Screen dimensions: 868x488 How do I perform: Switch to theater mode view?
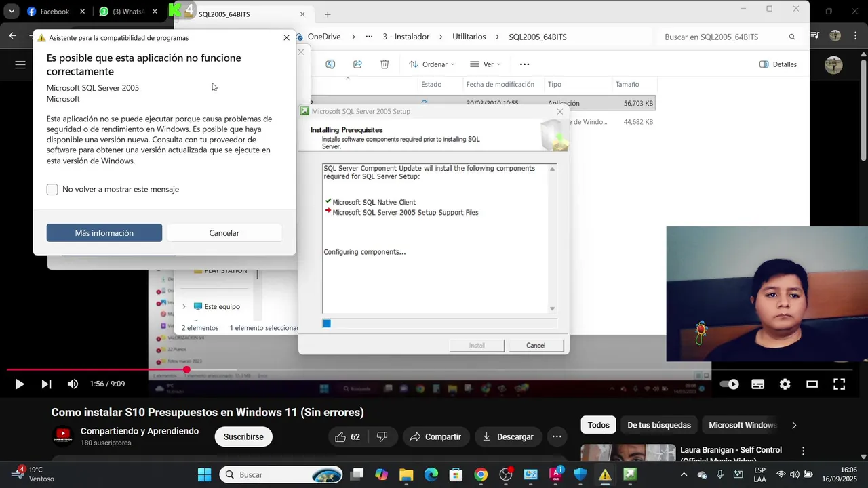click(812, 384)
